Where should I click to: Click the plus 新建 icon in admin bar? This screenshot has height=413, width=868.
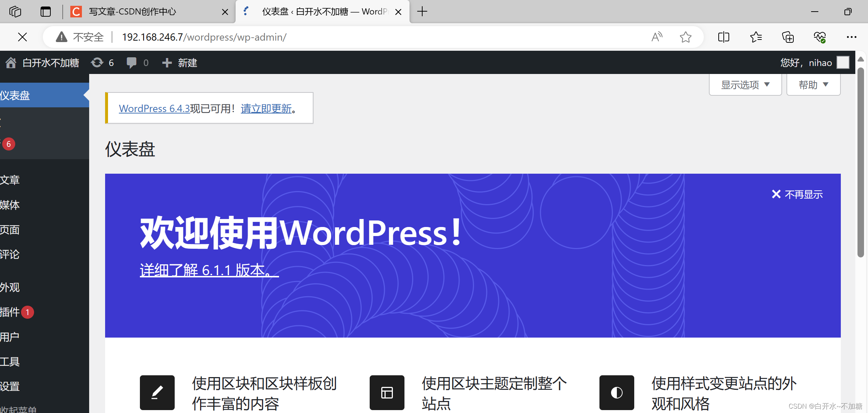click(167, 63)
